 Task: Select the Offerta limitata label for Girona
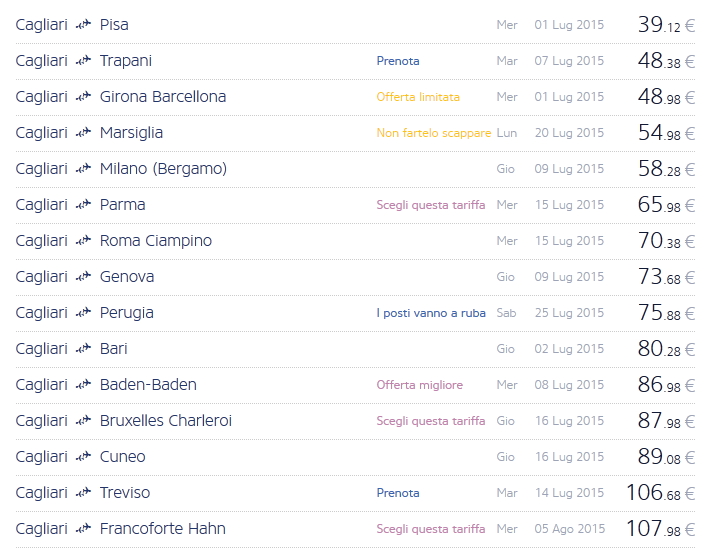418,97
